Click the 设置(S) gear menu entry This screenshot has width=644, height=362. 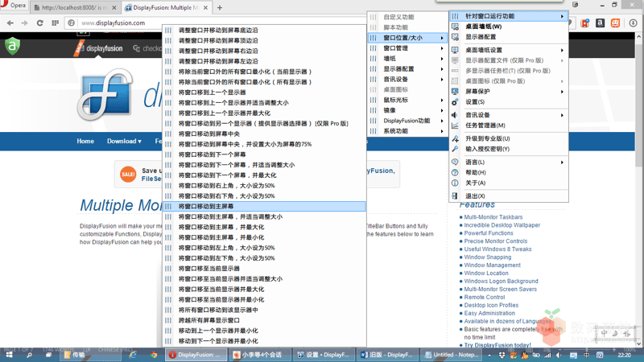pyautogui.click(x=509, y=102)
